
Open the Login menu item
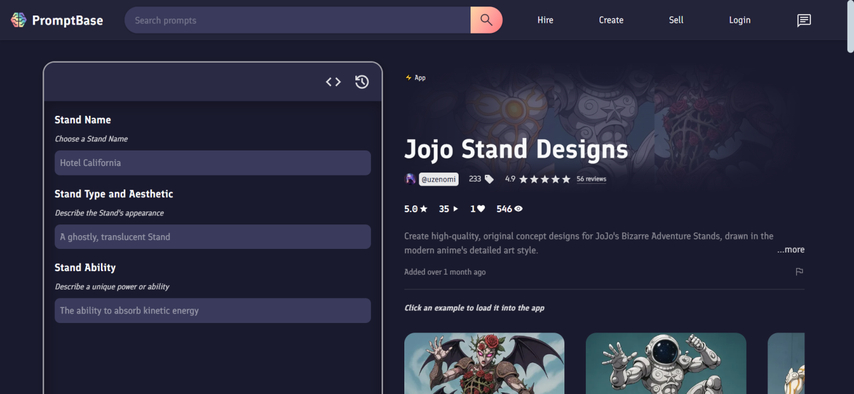[740, 20]
